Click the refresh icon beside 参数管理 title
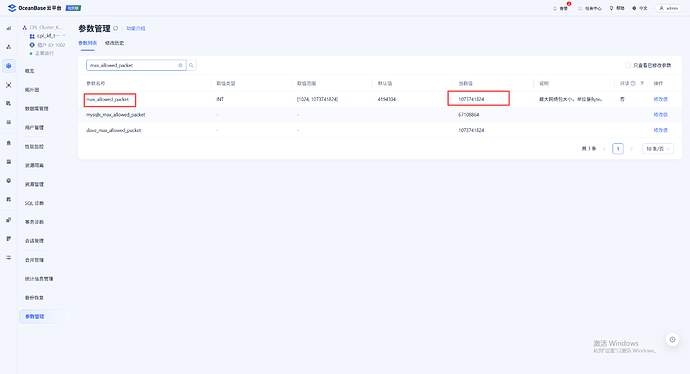 [116, 29]
